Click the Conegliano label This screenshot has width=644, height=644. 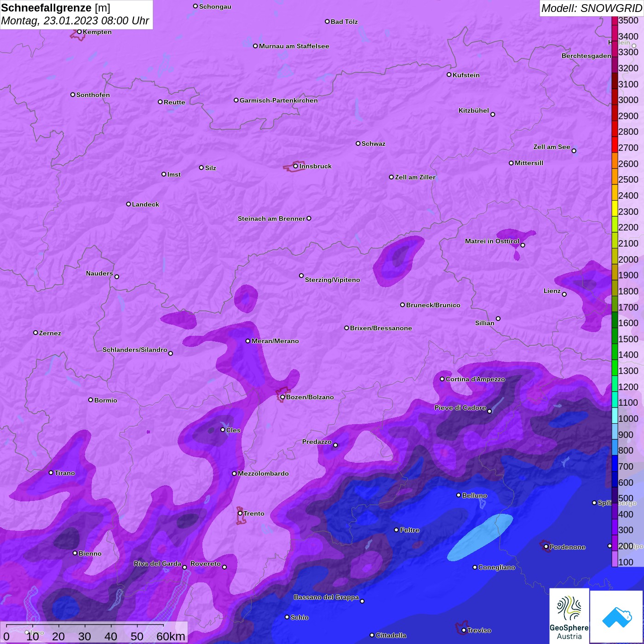[x=497, y=567]
